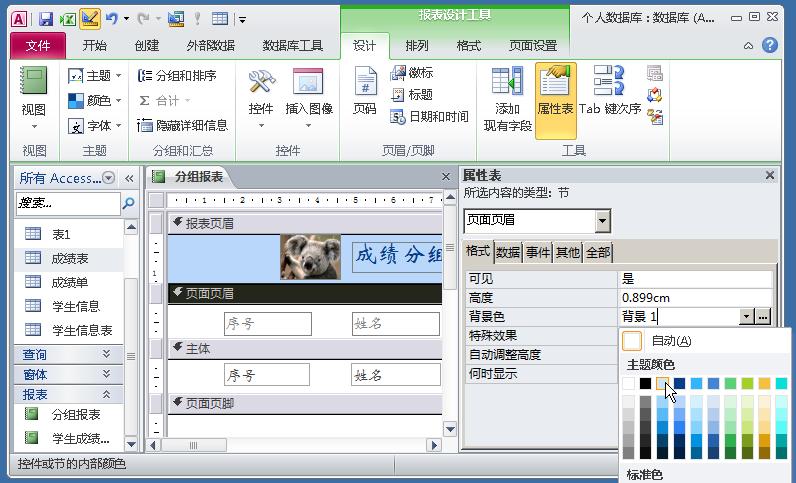Open navigation pane category dropdown arrow
Viewport: 796px width, 483px height.
click(x=108, y=178)
